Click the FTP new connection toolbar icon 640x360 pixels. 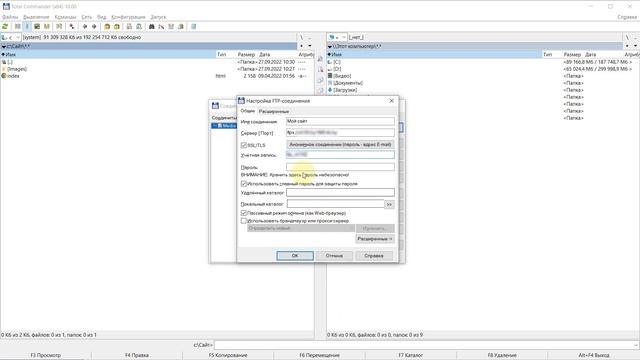(139, 27)
